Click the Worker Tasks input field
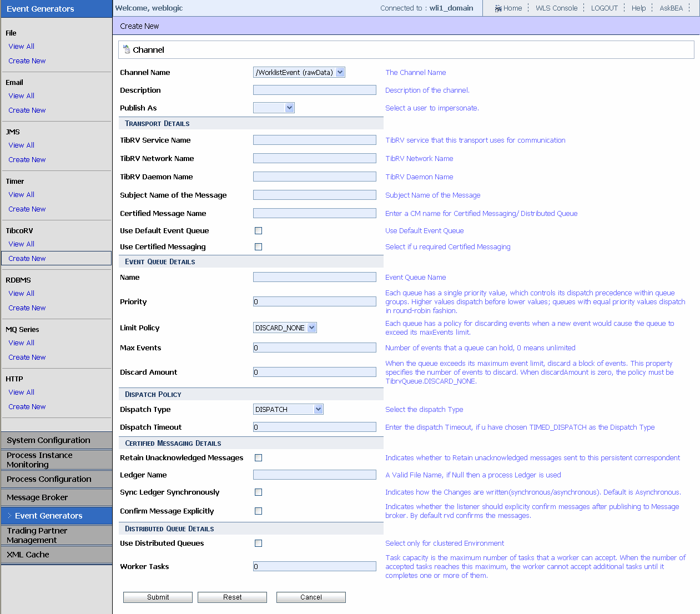The image size is (700, 614). point(315,566)
